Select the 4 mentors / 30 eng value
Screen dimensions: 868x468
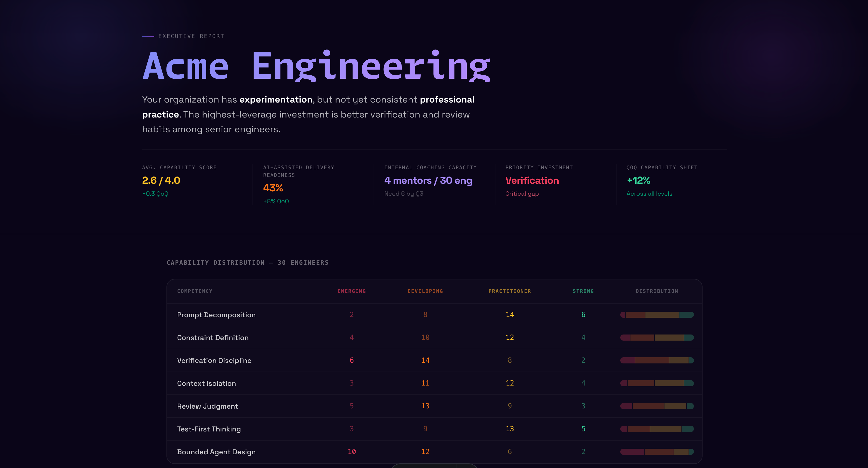point(428,180)
